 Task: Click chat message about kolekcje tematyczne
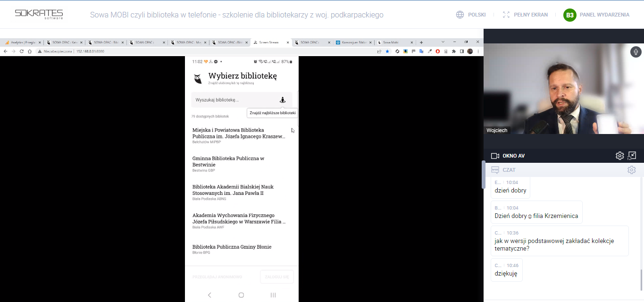(560, 241)
